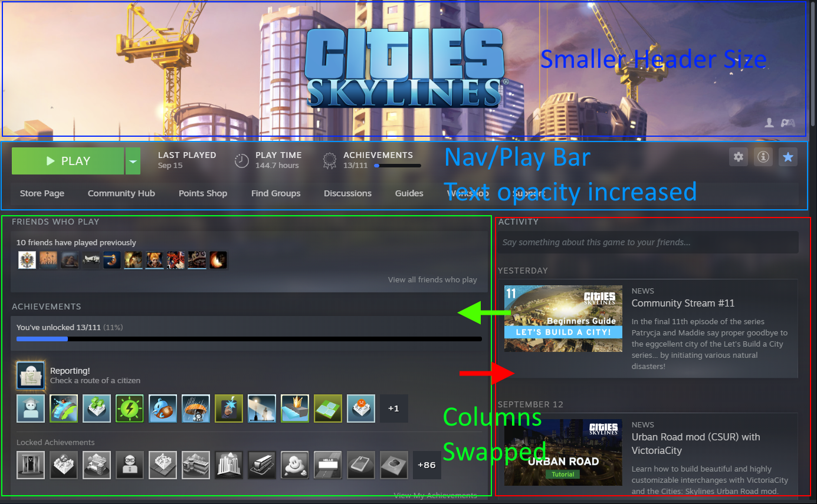
Task: Click the achievements ribbon badge icon
Action: click(x=330, y=160)
